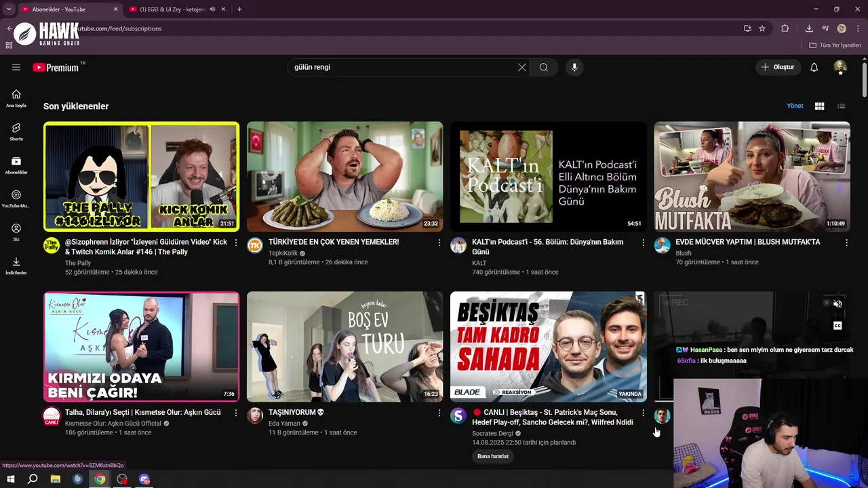This screenshot has height=488, width=868.
Task: Open File Explorer from the taskbar
Action: click(56, 479)
